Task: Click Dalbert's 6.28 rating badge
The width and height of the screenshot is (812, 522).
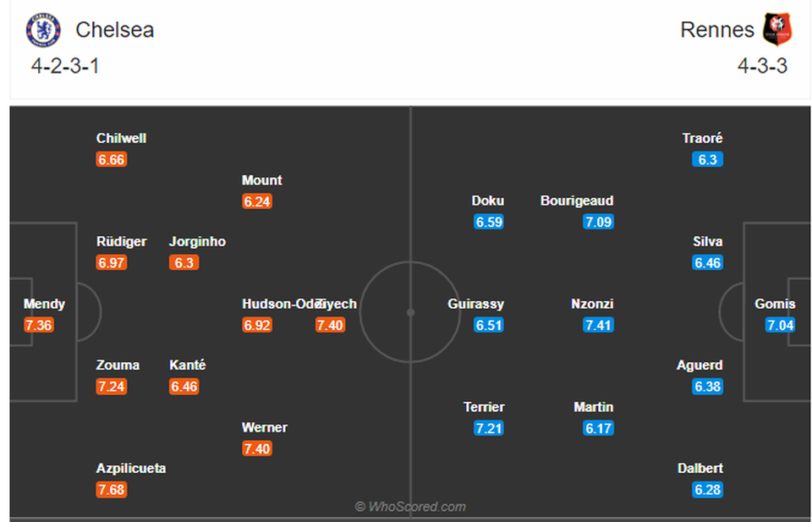Action: (x=707, y=490)
